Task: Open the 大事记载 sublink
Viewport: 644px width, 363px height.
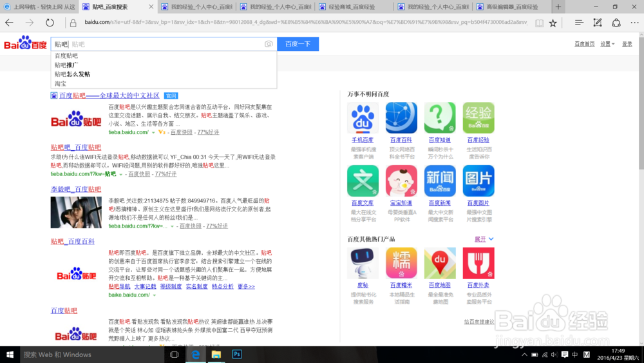Action: coord(145,286)
